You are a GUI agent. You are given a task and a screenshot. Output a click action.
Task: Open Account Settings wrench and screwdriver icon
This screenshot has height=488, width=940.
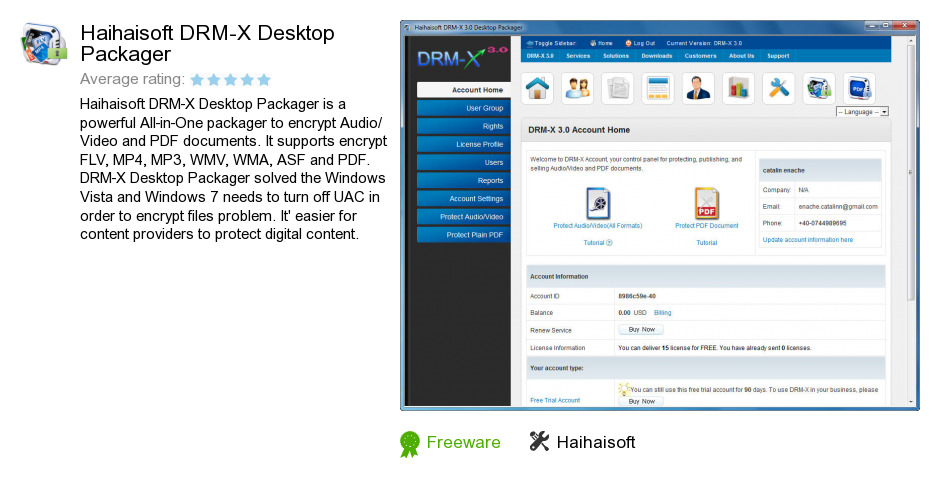point(778,89)
